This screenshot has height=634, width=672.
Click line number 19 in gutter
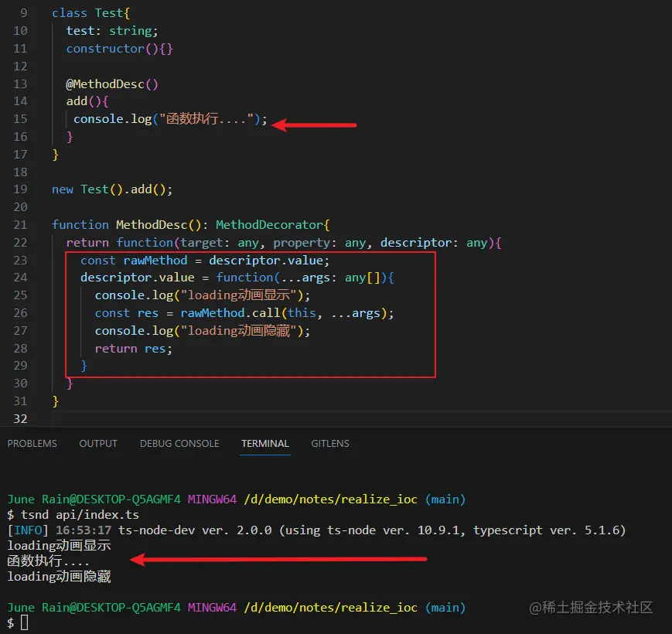[x=20, y=189]
